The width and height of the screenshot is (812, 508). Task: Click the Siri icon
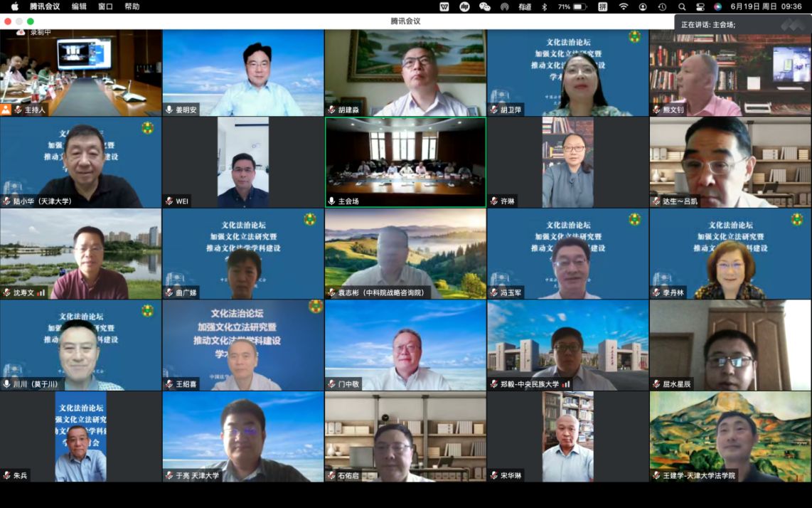[717, 6]
